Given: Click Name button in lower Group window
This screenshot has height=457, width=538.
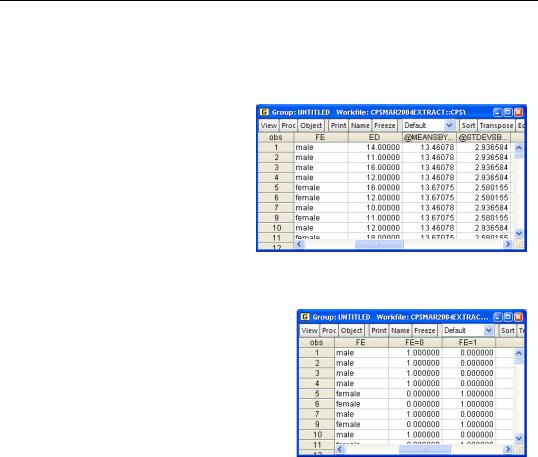Looking at the screenshot, I should coord(400,330).
